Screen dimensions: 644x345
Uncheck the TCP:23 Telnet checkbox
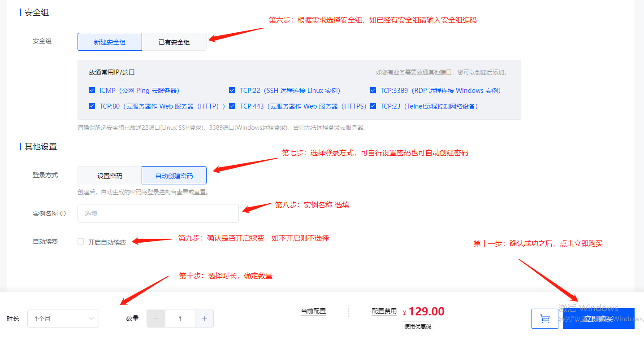click(373, 106)
